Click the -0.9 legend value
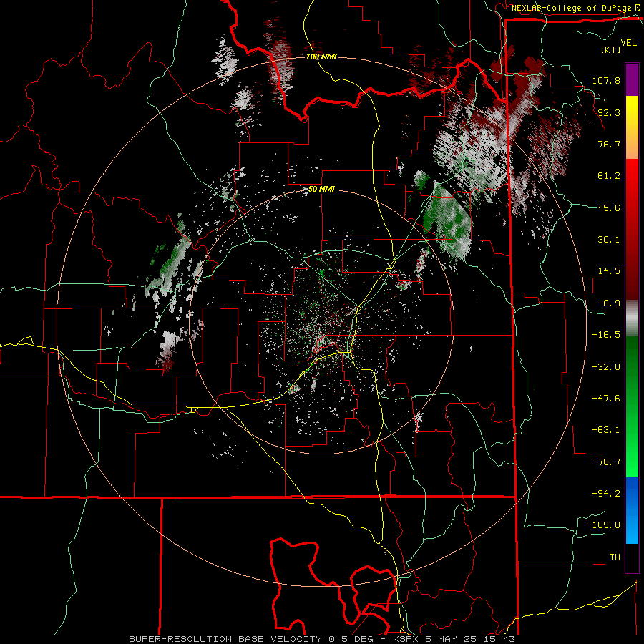This screenshot has height=644, width=644. pos(609,303)
